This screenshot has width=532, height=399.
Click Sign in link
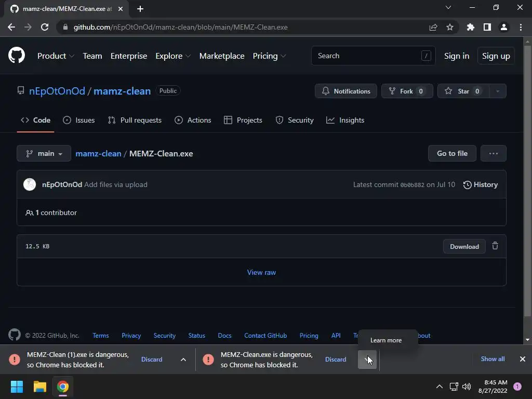coord(457,56)
